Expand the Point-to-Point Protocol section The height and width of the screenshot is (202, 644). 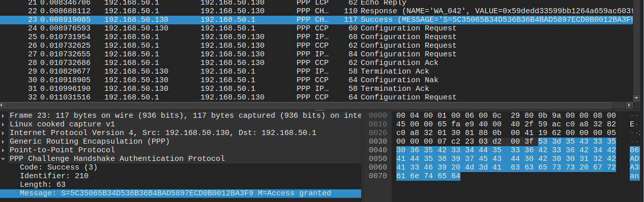[x=5, y=150]
